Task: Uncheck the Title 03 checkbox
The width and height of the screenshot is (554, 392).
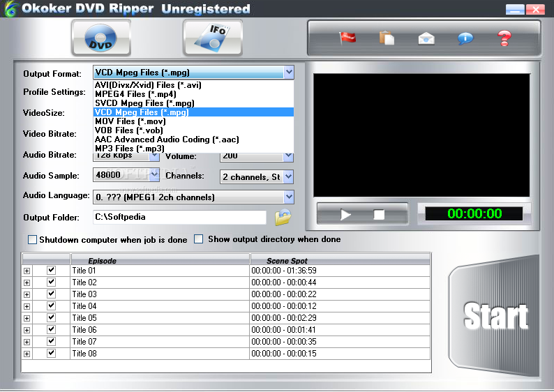Action: pyautogui.click(x=51, y=294)
